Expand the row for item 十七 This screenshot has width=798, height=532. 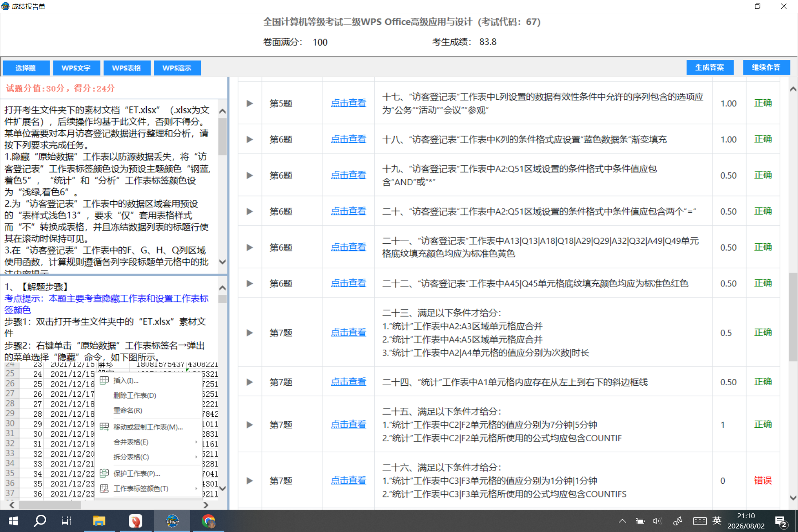(250, 103)
